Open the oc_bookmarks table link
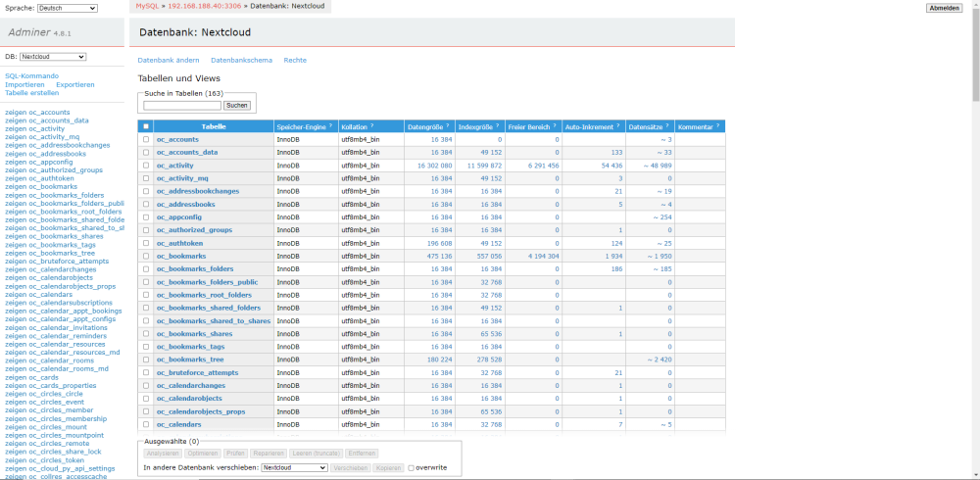 pyautogui.click(x=181, y=257)
